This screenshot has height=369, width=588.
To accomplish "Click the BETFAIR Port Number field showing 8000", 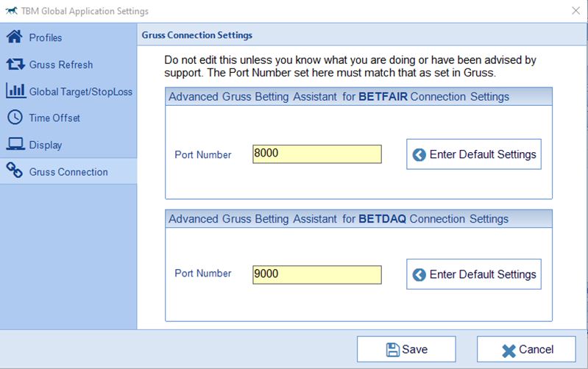I will (x=317, y=154).
